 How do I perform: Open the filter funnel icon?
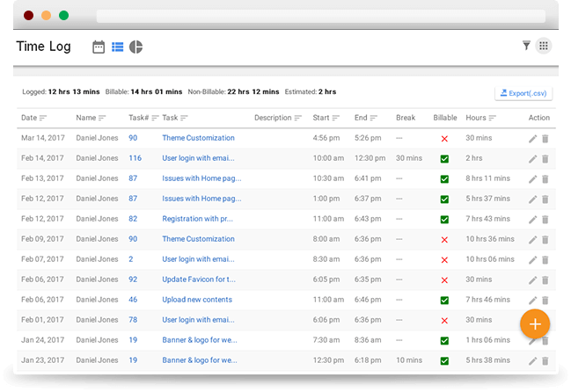tap(526, 46)
